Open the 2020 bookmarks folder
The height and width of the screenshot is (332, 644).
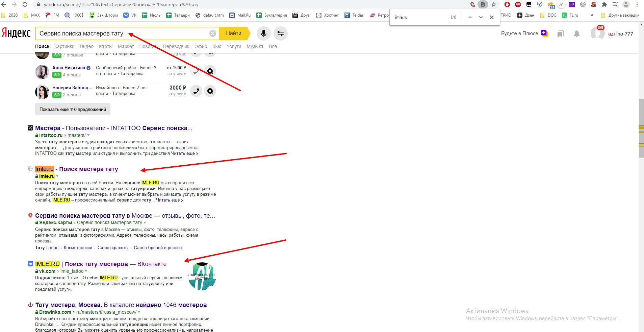pyautogui.click(x=10, y=15)
